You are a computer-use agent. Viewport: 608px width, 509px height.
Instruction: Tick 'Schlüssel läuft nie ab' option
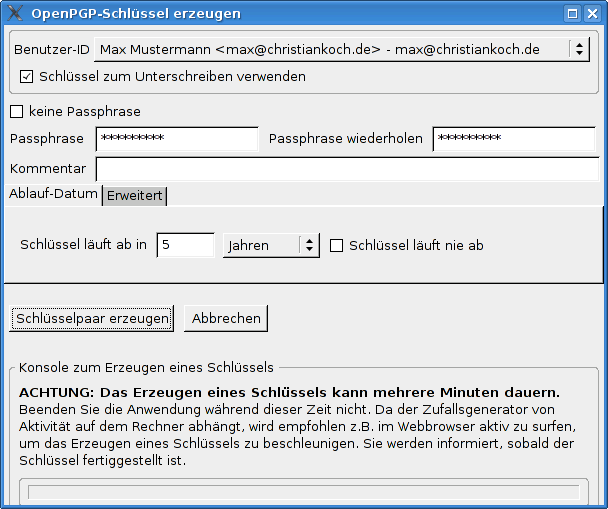pos(337,245)
